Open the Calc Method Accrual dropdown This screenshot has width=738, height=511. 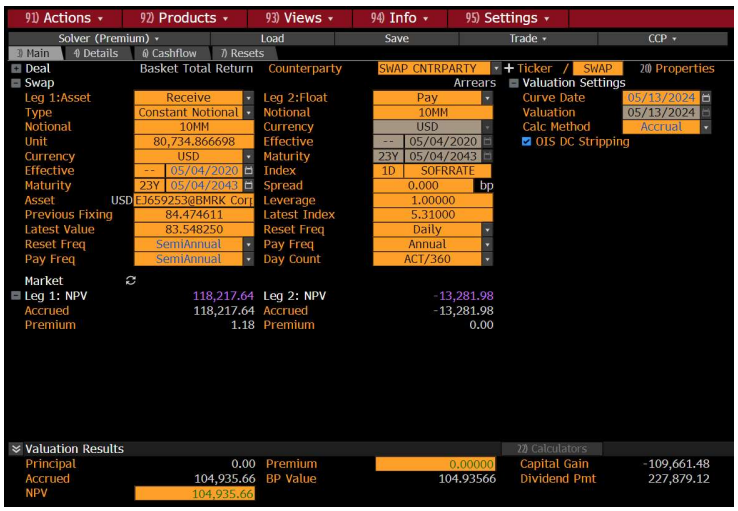click(706, 127)
